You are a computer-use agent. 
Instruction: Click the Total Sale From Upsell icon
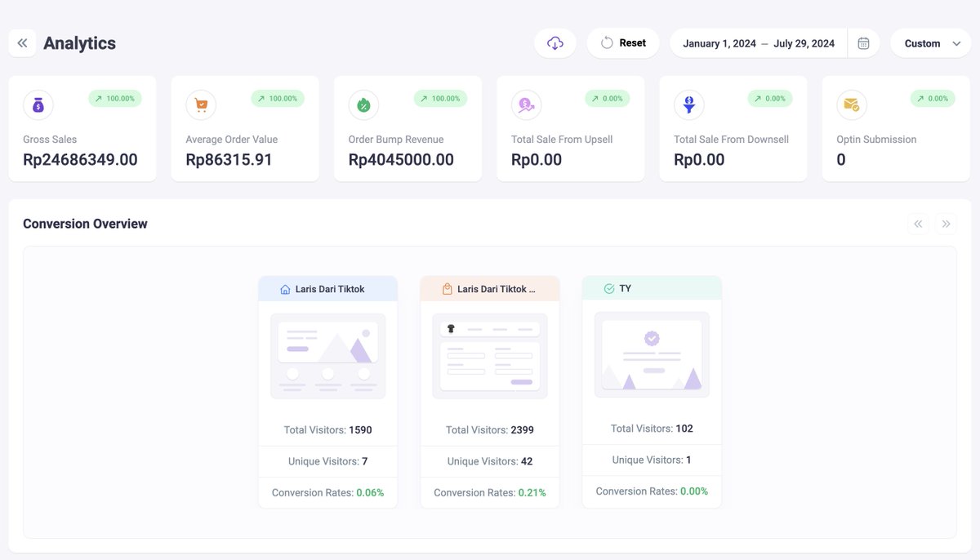tap(526, 105)
